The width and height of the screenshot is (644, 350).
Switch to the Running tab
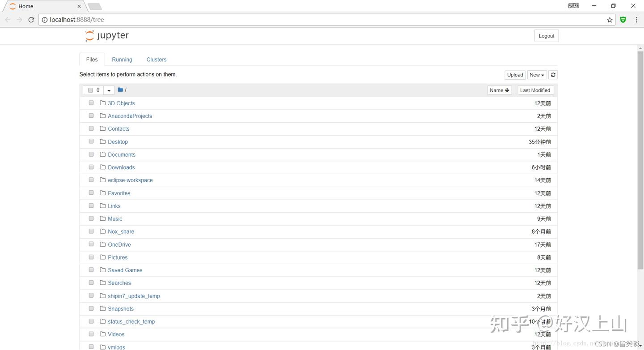122,60
